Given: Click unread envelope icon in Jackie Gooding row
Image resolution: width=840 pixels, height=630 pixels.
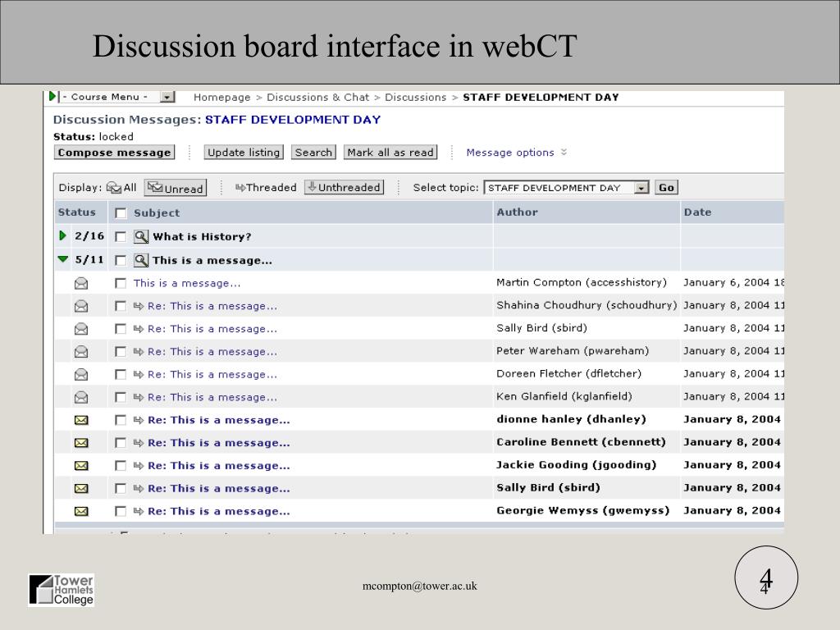Looking at the screenshot, I should 81,466.
